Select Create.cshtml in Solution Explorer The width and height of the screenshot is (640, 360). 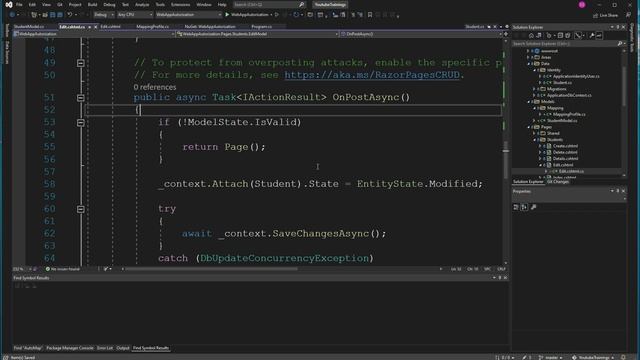pyautogui.click(x=565, y=146)
